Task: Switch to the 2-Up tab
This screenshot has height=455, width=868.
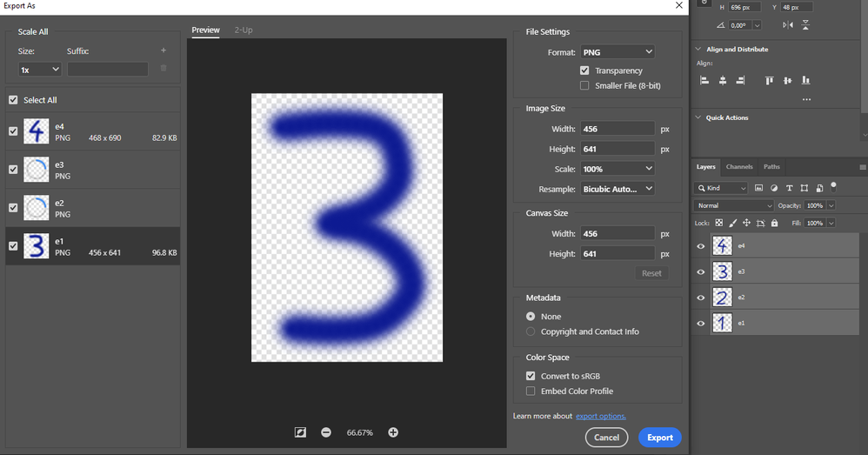Action: pos(243,30)
